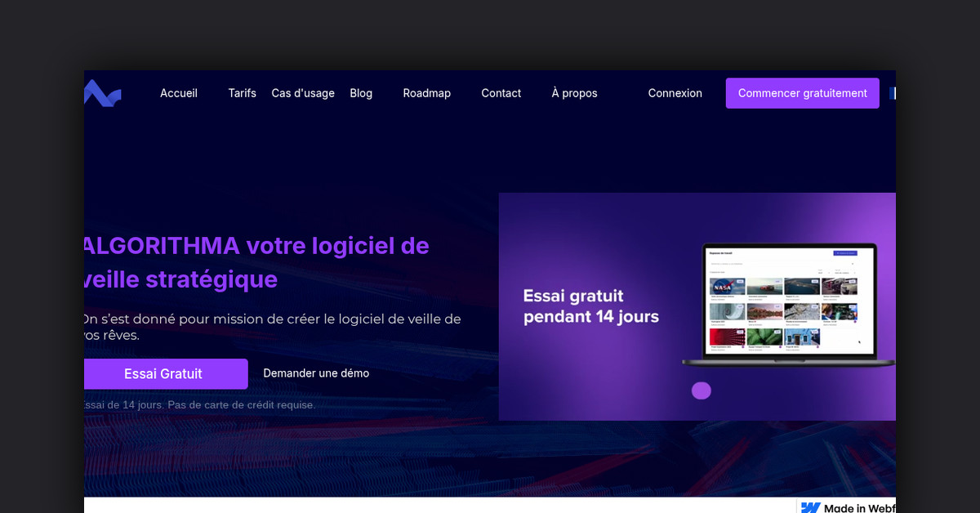Open the À propos page
The image size is (980, 513).
click(x=574, y=93)
